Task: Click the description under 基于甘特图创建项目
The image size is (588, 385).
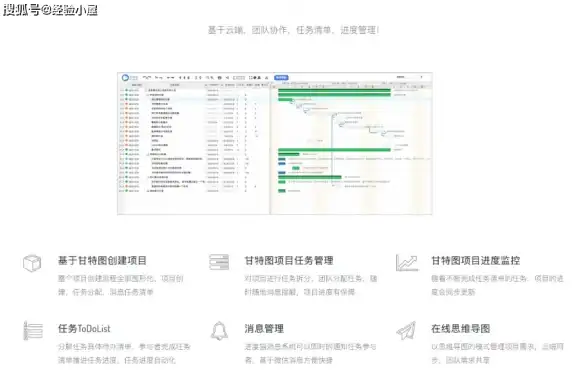Action: pos(121,285)
